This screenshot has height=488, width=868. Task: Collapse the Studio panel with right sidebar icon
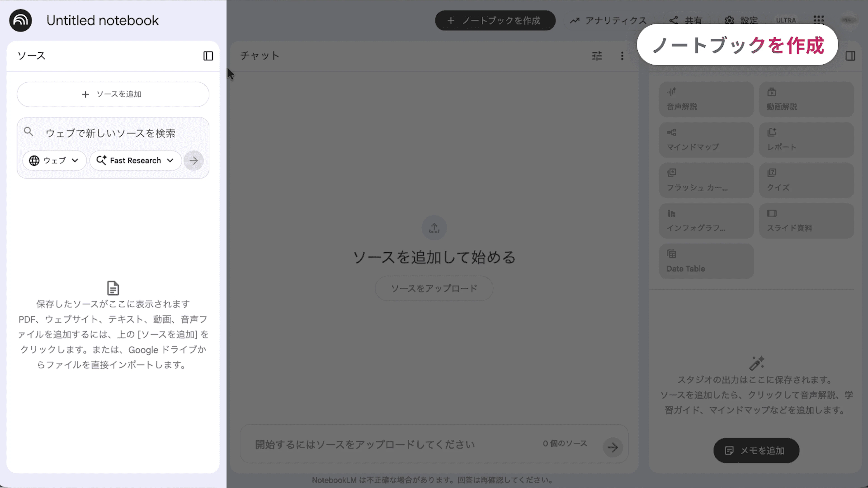850,56
